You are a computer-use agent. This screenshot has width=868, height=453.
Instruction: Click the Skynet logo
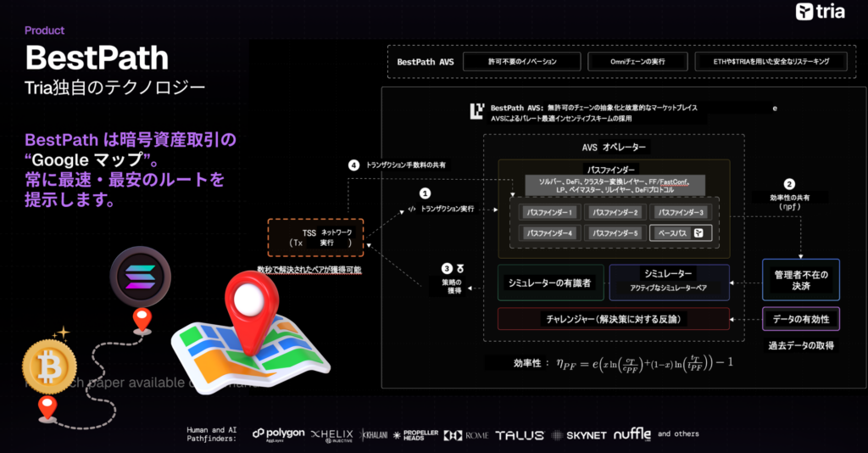coord(579,434)
